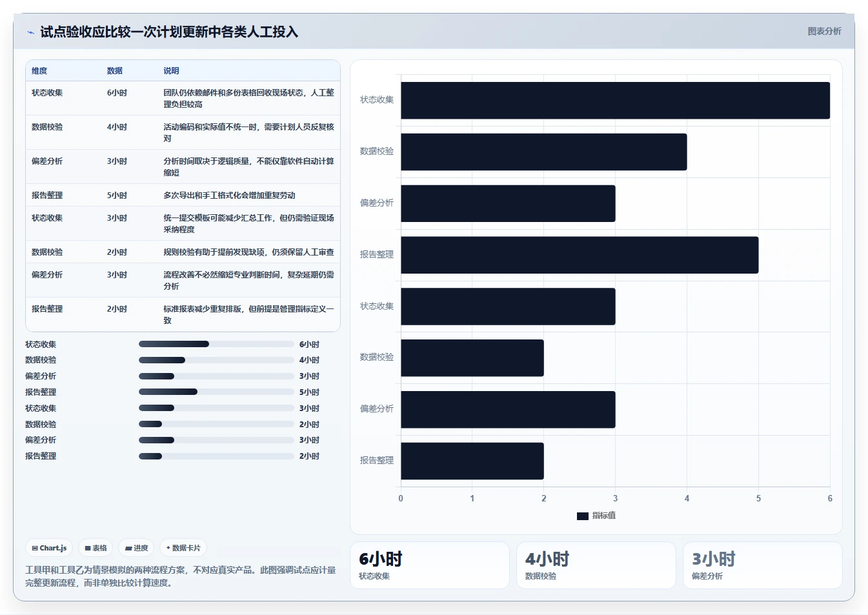Image resolution: width=868 pixels, height=615 pixels.
Task: Select the description starting 规则校验有助于提前发现缺项
Action: click(248, 252)
